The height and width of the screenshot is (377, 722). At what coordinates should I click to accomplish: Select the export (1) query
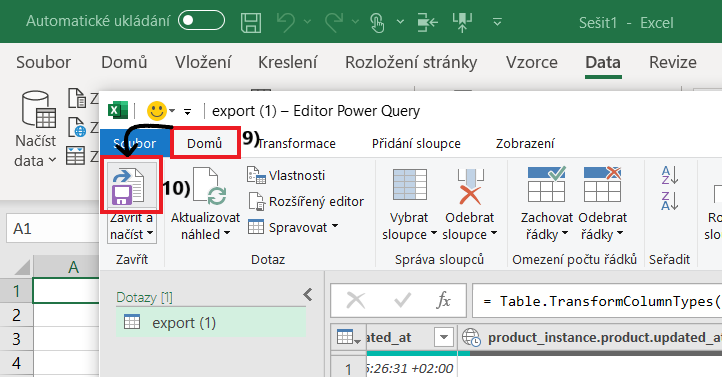pyautogui.click(x=211, y=323)
